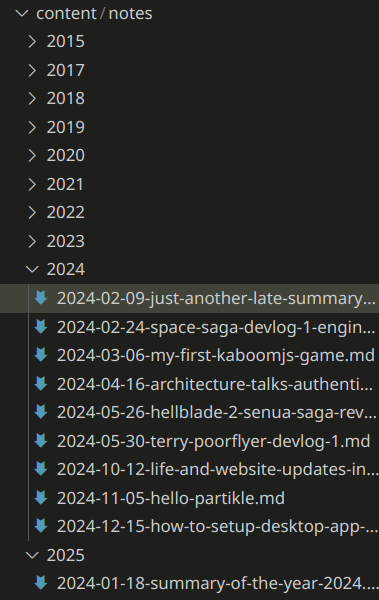Click markdown icon of terry-poorflyer-devlog-1.md
This screenshot has height=600, width=379.
pyautogui.click(x=41, y=441)
